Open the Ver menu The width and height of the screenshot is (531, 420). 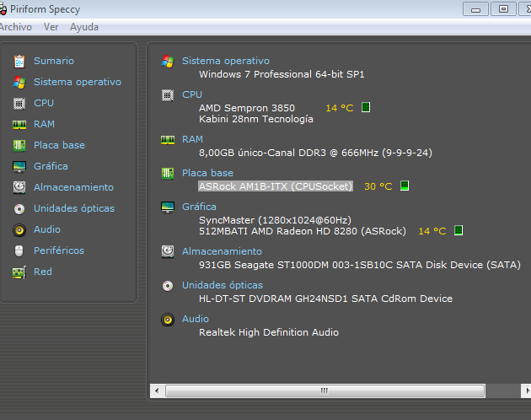tap(51, 27)
